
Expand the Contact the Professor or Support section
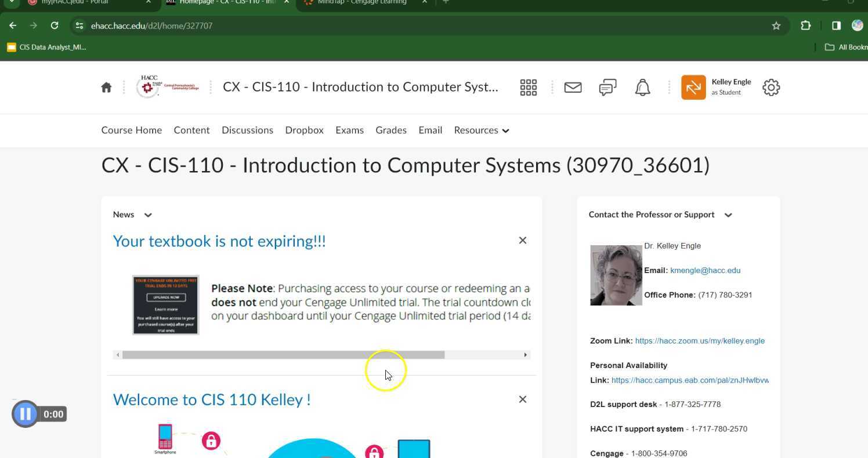[728, 215]
